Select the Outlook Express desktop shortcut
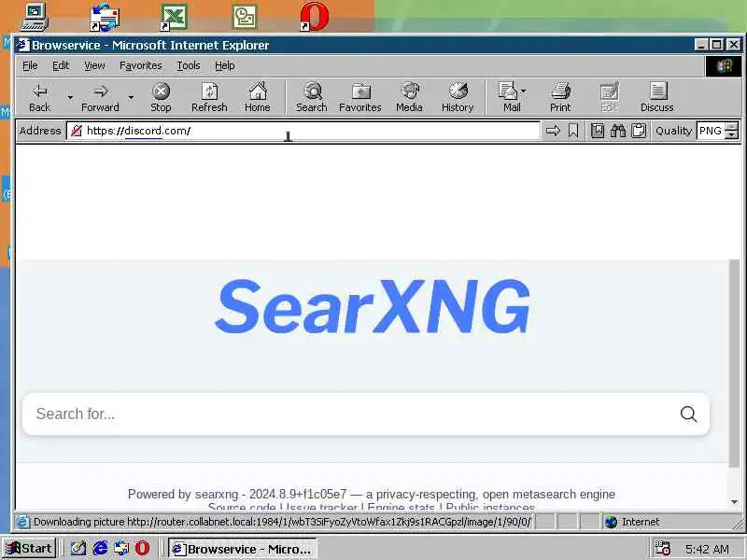The height and width of the screenshot is (560, 747). coord(105,17)
